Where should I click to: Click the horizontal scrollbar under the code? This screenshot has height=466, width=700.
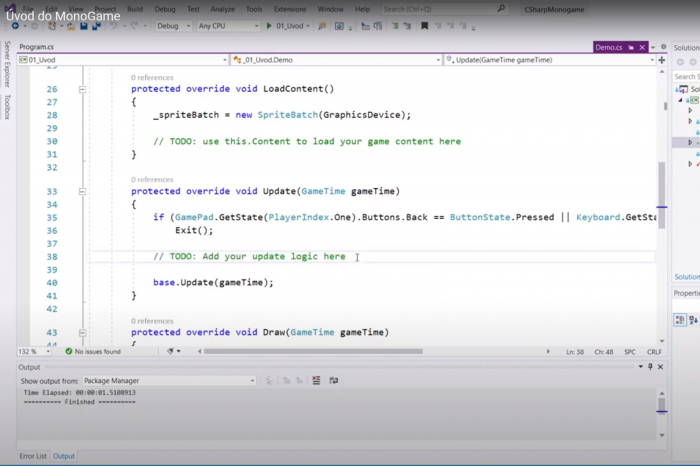coord(313,351)
